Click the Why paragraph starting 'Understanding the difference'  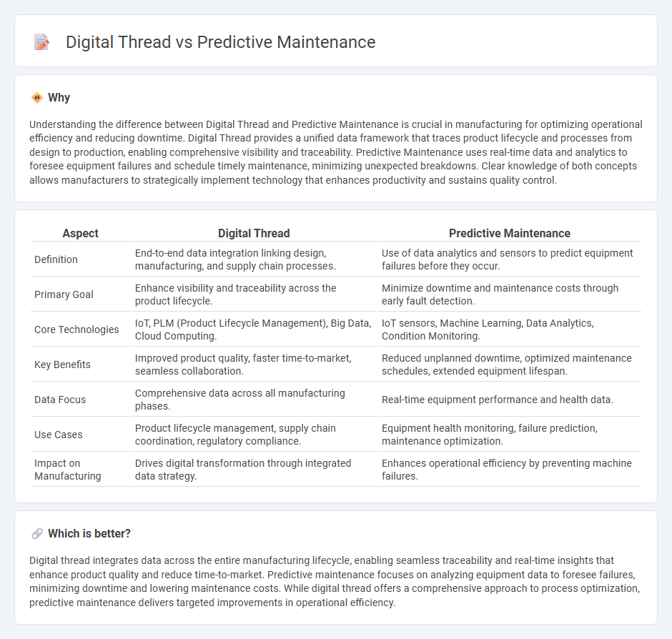pos(335,152)
